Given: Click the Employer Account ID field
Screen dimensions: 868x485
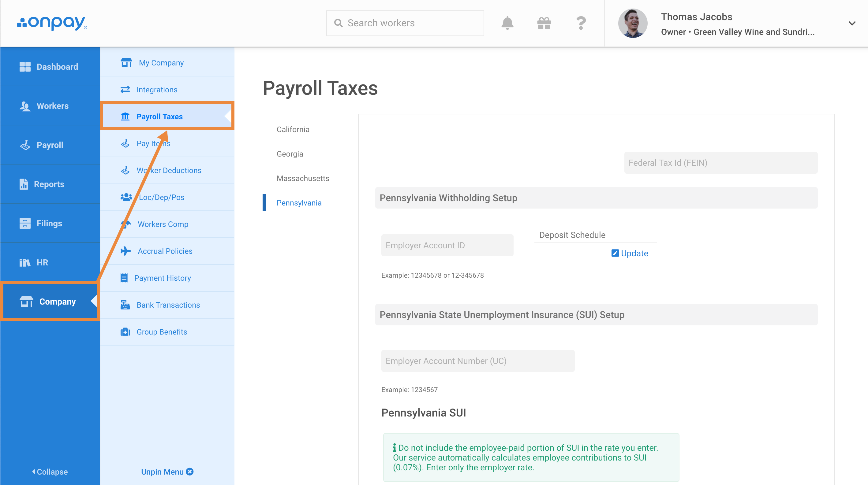Looking at the screenshot, I should pos(447,245).
